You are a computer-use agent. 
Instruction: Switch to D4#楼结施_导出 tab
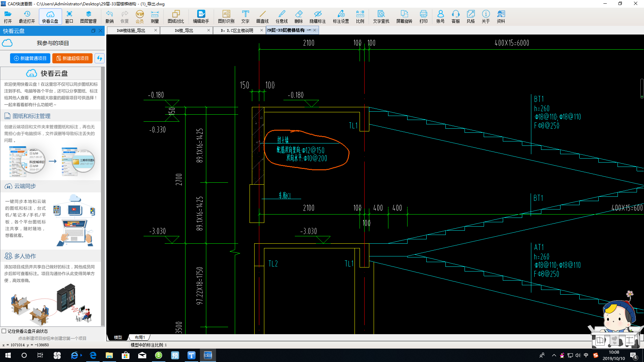coord(131,30)
